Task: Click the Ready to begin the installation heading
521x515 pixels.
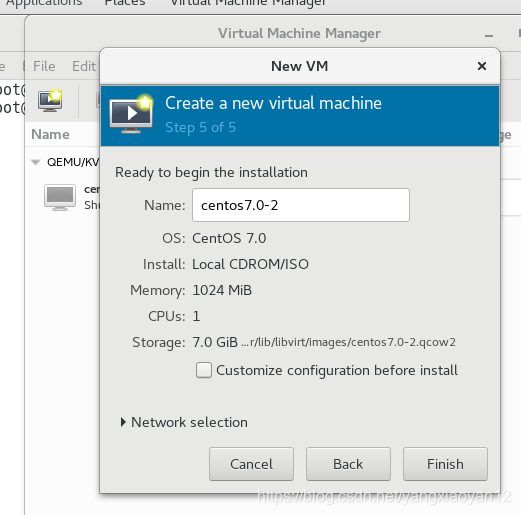Action: [x=211, y=172]
